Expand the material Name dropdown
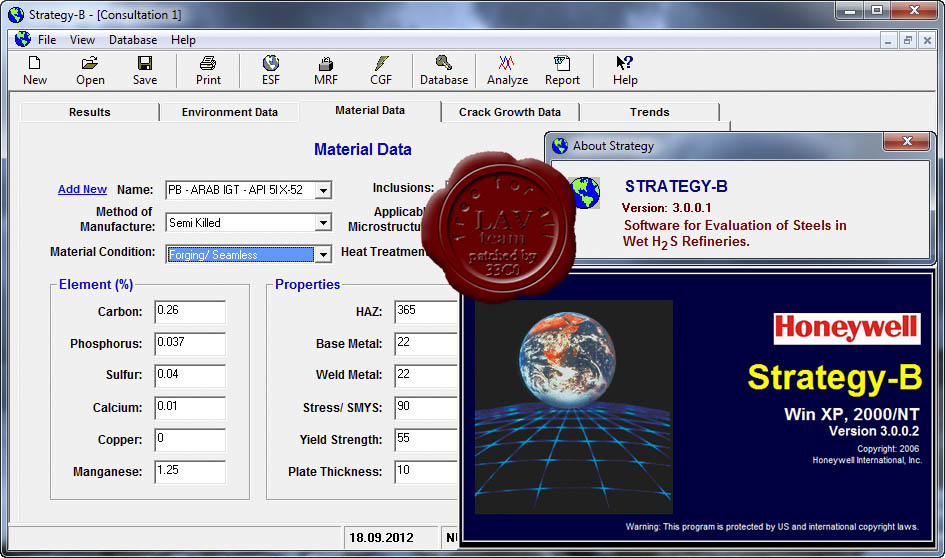The width and height of the screenshot is (945, 558). point(323,190)
